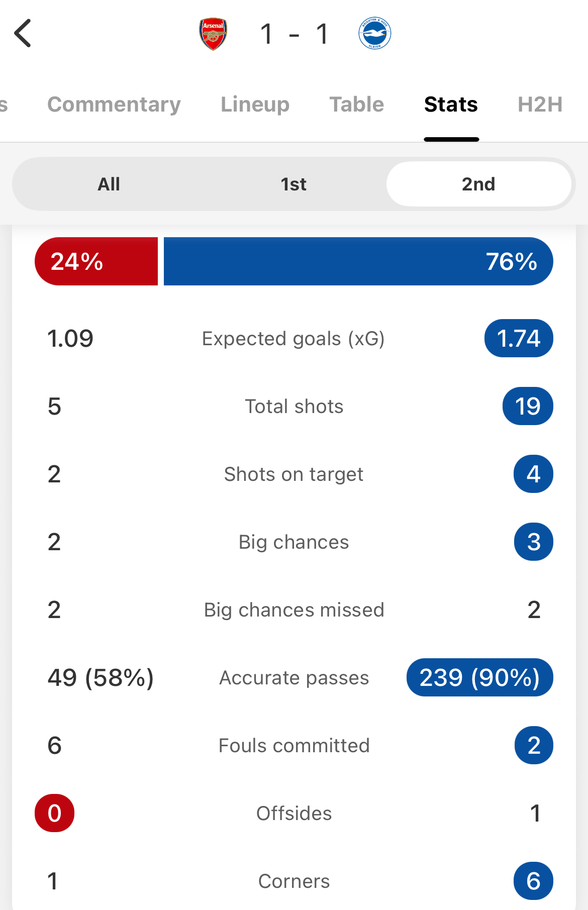Open the Brighton club crest
The width and height of the screenshot is (588, 910).
[375, 34]
